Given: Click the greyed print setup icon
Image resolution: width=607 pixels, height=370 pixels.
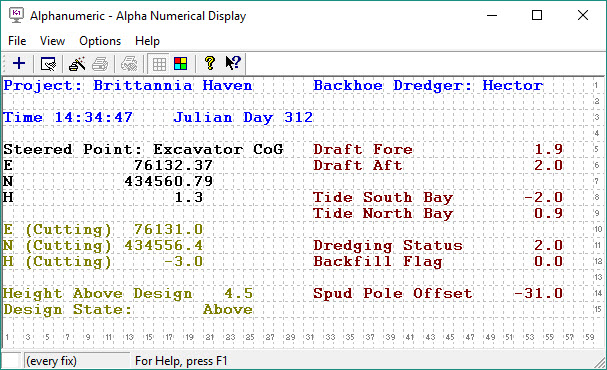Looking at the screenshot, I should (x=129, y=63).
